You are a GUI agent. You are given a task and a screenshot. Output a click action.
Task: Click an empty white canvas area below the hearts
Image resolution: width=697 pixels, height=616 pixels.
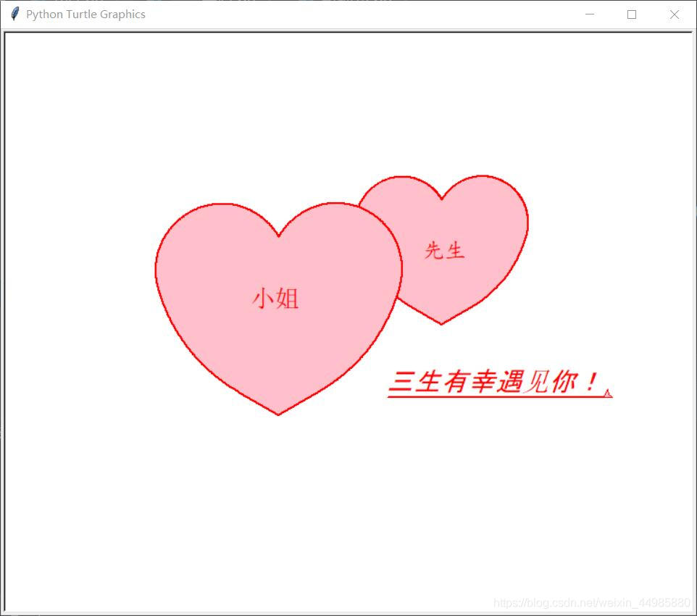tap(290, 507)
